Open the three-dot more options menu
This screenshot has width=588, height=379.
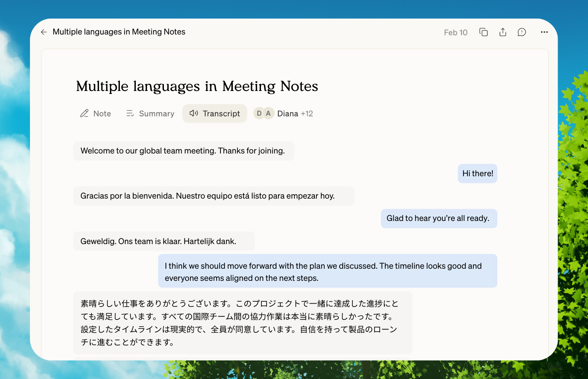tap(544, 32)
